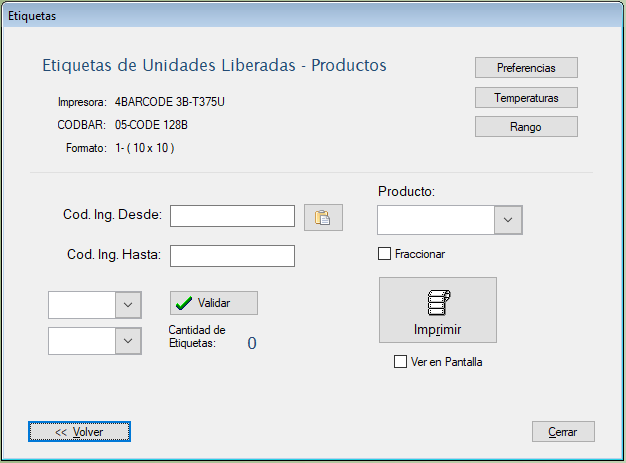Image resolution: width=626 pixels, height=463 pixels.
Task: Focus the Cod. Ing. Desde input field
Action: pyautogui.click(x=232, y=216)
